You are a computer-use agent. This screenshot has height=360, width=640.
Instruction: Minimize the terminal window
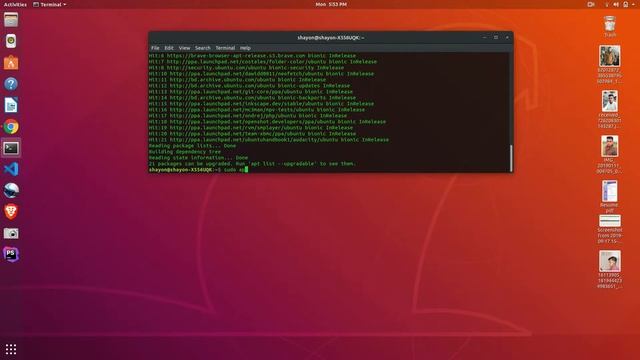[x=484, y=38]
